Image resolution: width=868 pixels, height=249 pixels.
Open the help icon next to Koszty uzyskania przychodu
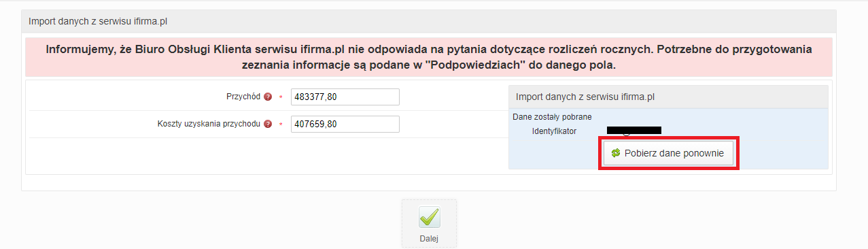pyautogui.click(x=268, y=124)
